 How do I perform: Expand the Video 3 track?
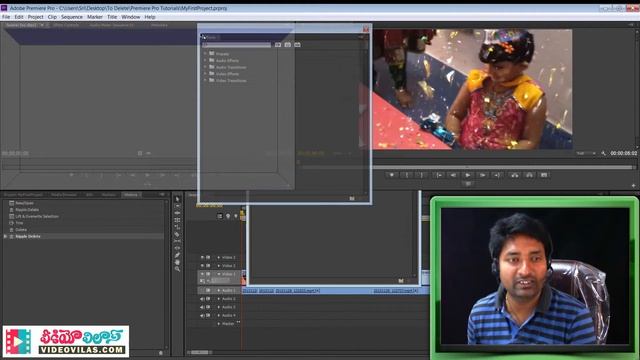click(x=219, y=258)
